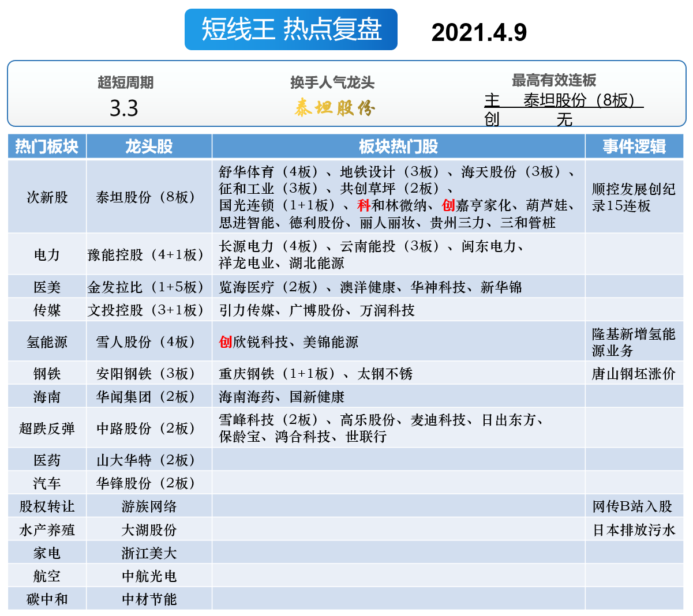
Task: Select the 次新股 sector cell
Action: [47, 197]
